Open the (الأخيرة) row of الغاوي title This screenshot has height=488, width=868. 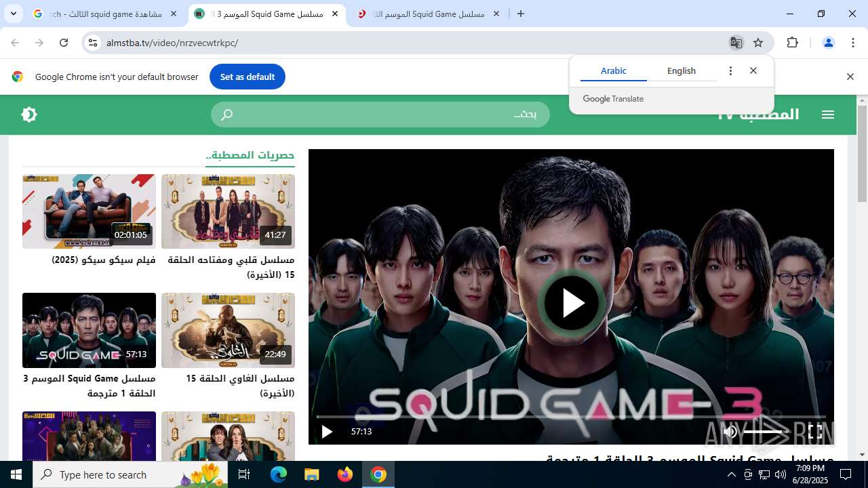(x=276, y=393)
